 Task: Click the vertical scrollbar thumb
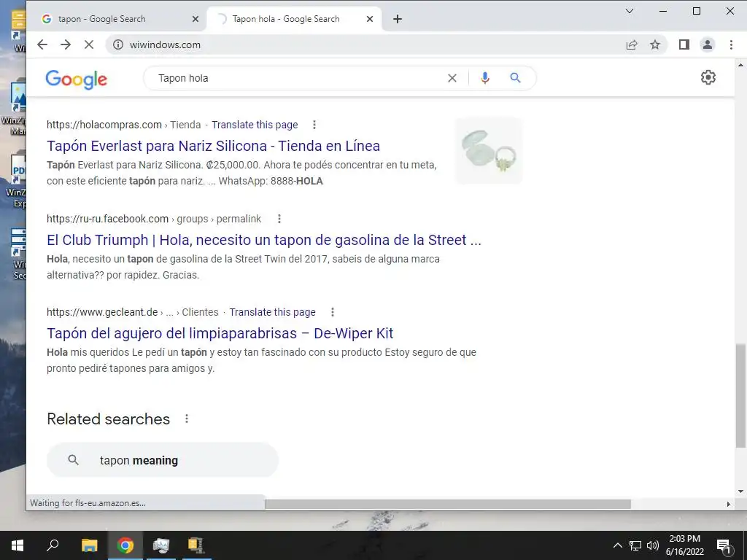point(740,395)
